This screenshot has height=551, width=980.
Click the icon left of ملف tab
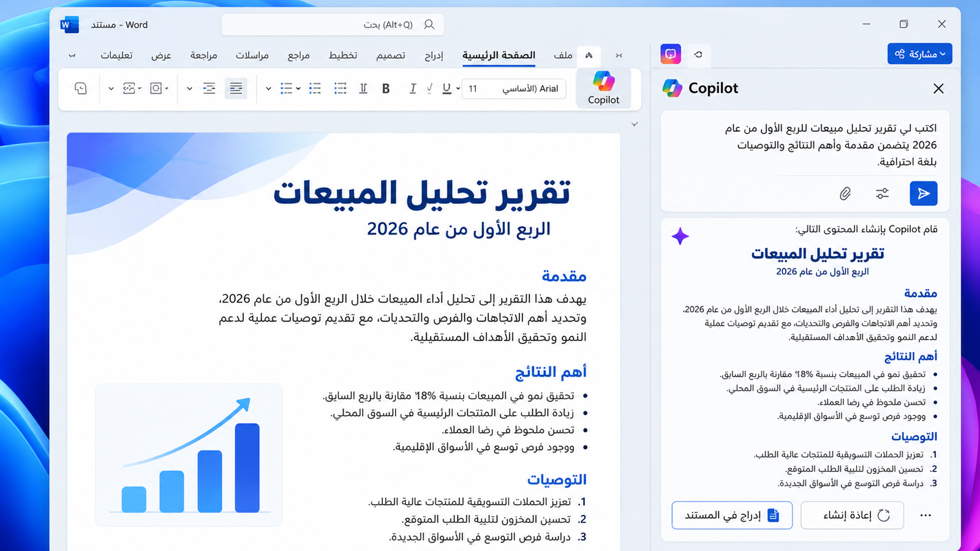click(x=589, y=55)
